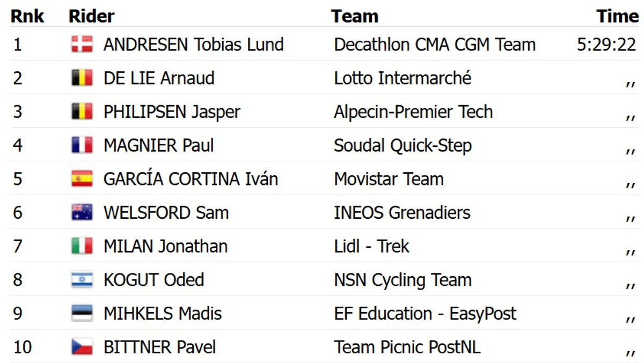The height and width of the screenshot is (363, 644).
Task: Click the Australian flag beside Welsford
Action: (x=82, y=213)
